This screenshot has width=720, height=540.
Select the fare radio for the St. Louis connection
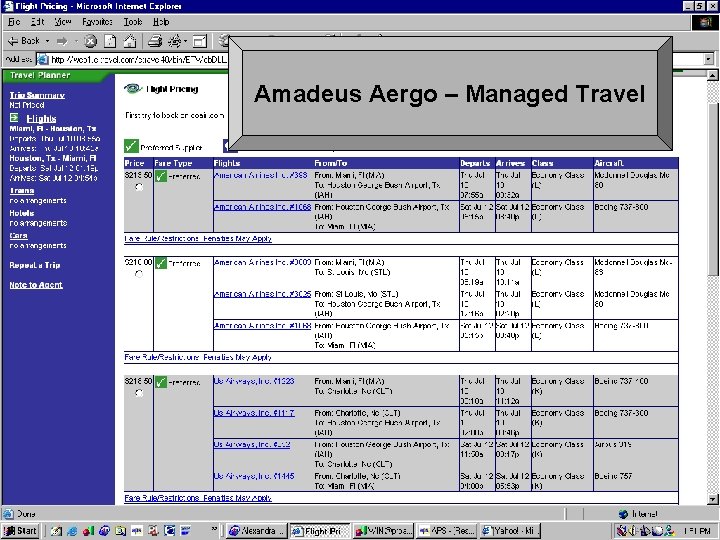coord(139,274)
